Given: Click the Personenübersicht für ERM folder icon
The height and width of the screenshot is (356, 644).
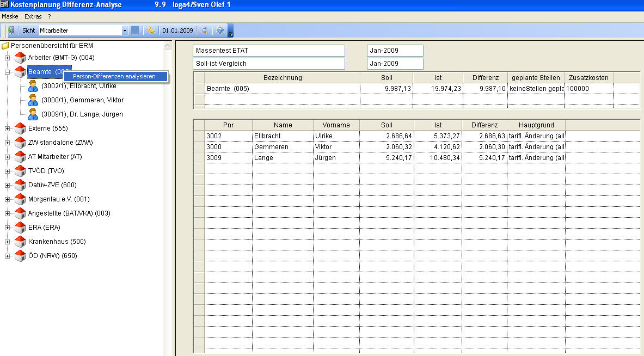Looking at the screenshot, I should pyautogui.click(x=5, y=46).
